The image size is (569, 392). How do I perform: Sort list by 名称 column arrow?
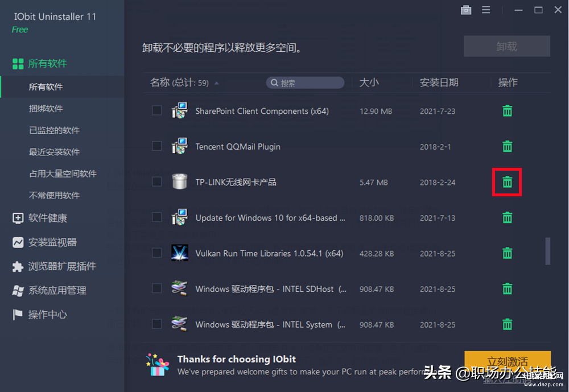pos(217,83)
